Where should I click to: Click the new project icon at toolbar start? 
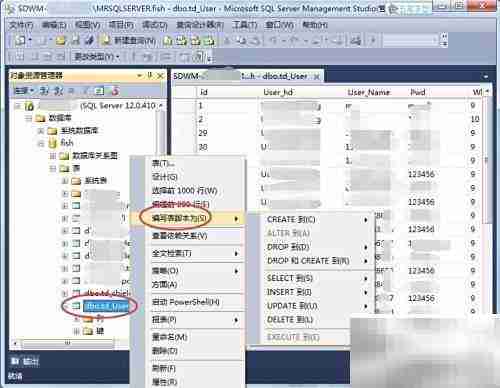click(x=20, y=41)
